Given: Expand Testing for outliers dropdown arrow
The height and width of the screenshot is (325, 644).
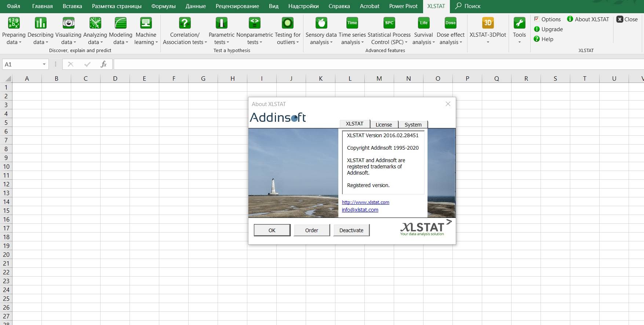Looking at the screenshot, I should [x=298, y=43].
